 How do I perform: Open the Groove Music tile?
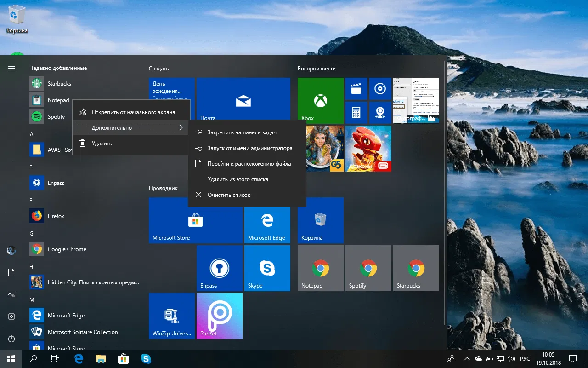point(380,89)
